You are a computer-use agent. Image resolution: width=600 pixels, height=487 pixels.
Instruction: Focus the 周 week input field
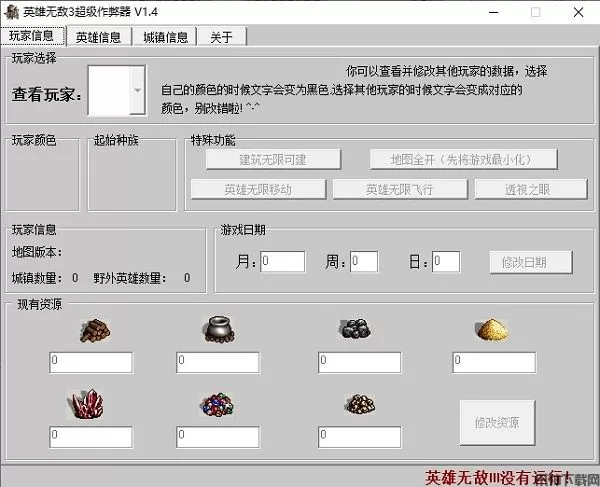(364, 262)
